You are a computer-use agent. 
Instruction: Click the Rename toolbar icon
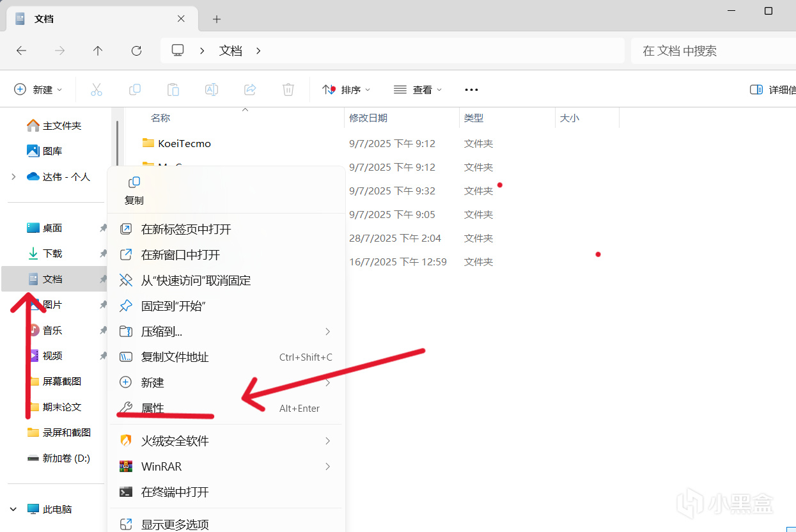[212, 90]
